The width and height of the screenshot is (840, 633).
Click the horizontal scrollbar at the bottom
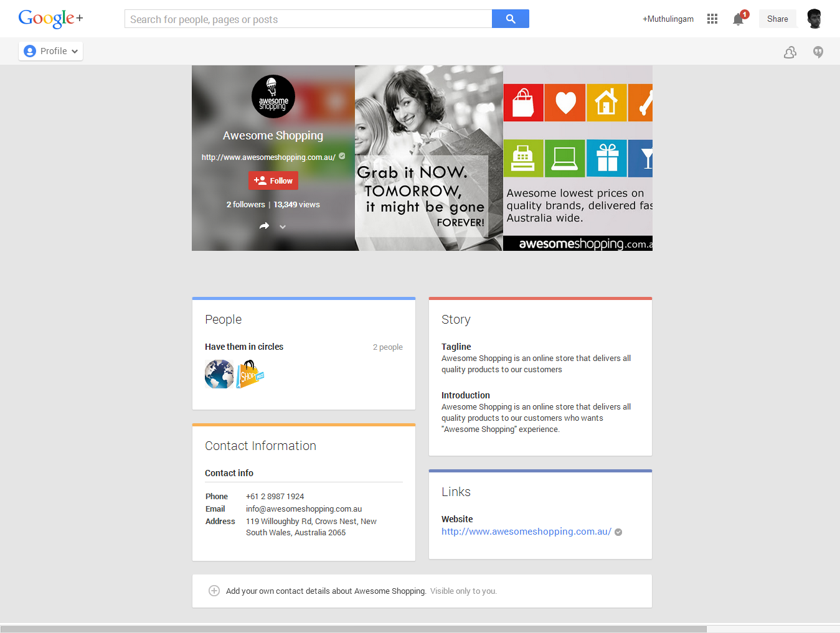pos(353,629)
